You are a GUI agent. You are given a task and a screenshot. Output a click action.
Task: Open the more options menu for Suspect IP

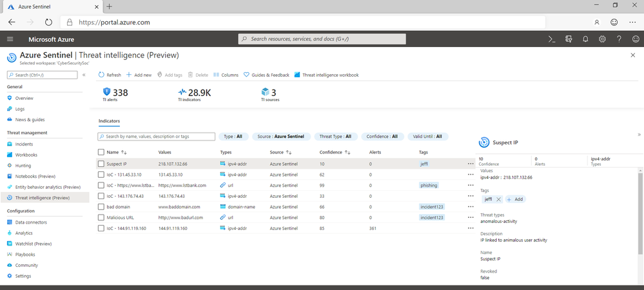point(470,164)
